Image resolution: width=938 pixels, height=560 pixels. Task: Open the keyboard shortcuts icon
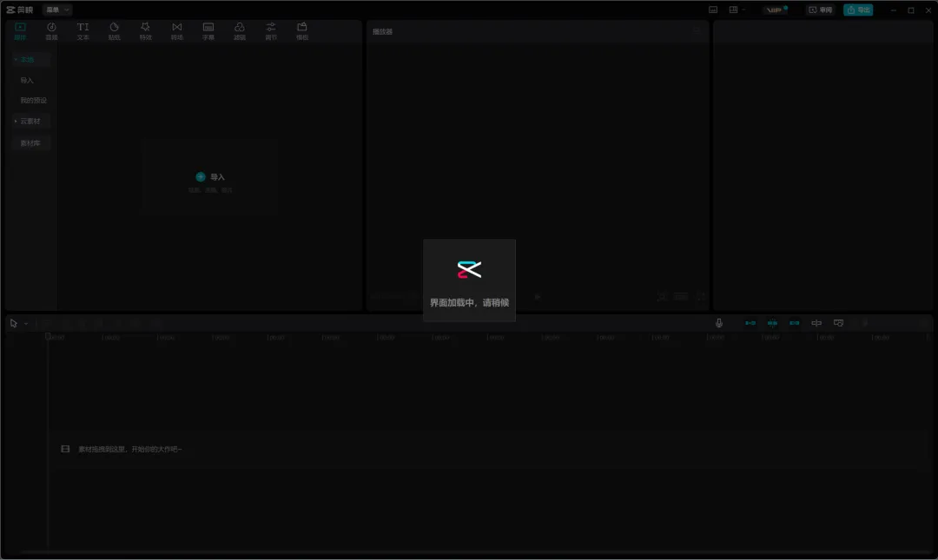click(x=713, y=10)
